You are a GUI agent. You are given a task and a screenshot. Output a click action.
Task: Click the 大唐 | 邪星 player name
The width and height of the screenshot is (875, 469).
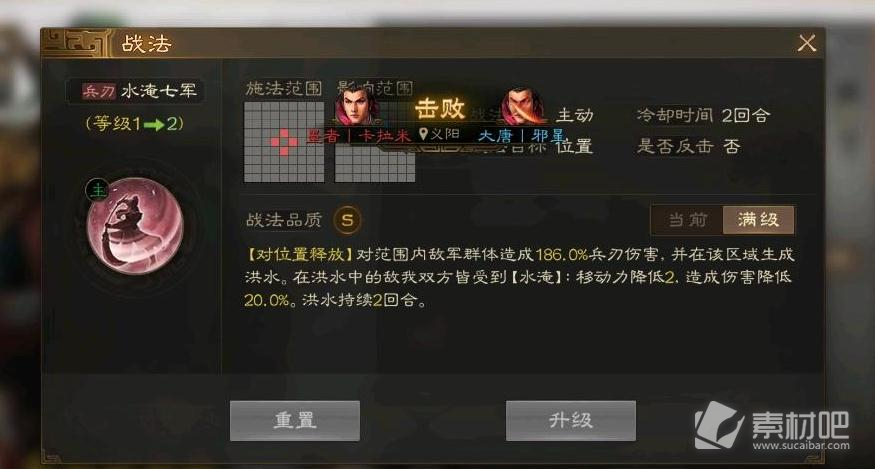coord(522,136)
